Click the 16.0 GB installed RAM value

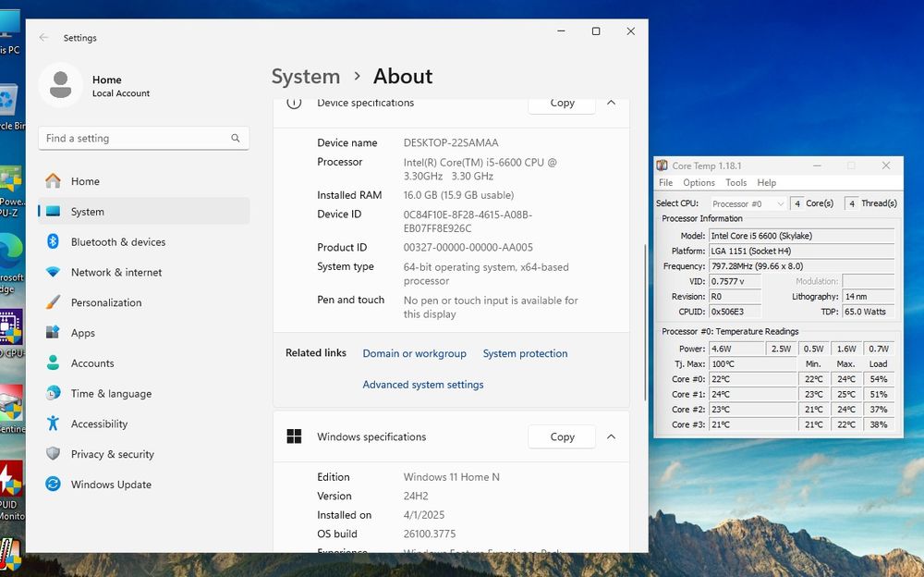(458, 195)
